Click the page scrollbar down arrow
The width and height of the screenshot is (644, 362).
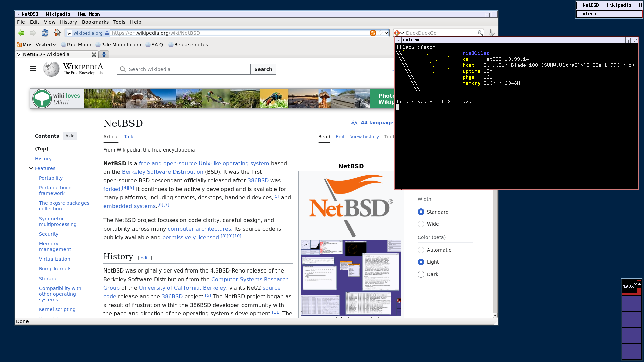(495, 315)
